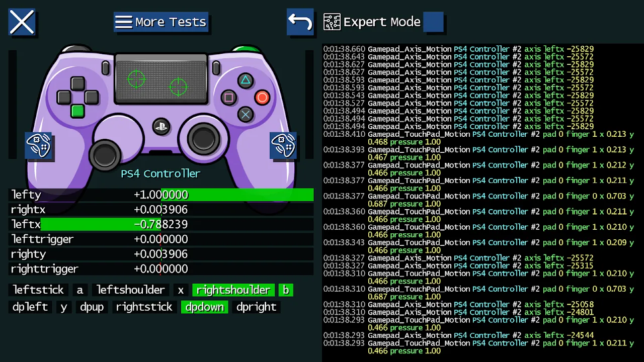Click the rightstick indicator label
This screenshot has width=644, height=362.
click(x=144, y=307)
